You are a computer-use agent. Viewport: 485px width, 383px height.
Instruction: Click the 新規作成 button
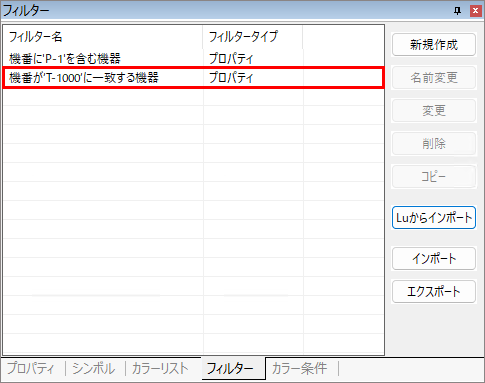pos(434,44)
